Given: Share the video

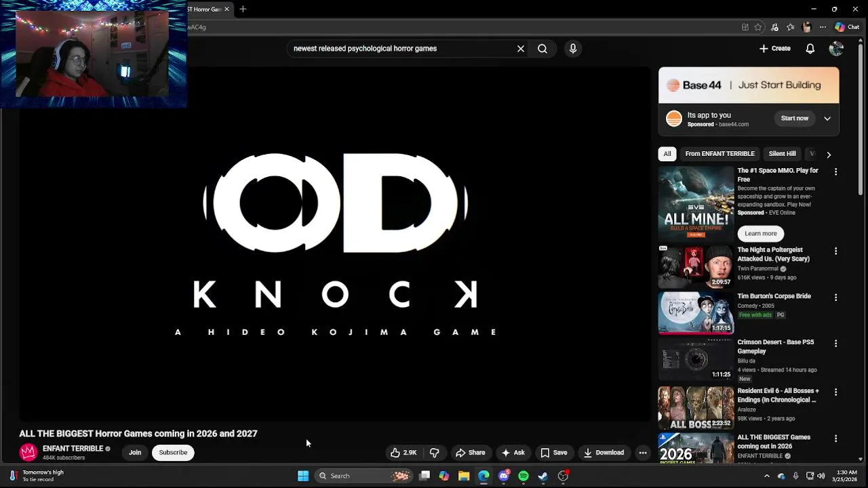Looking at the screenshot, I should pos(471,453).
